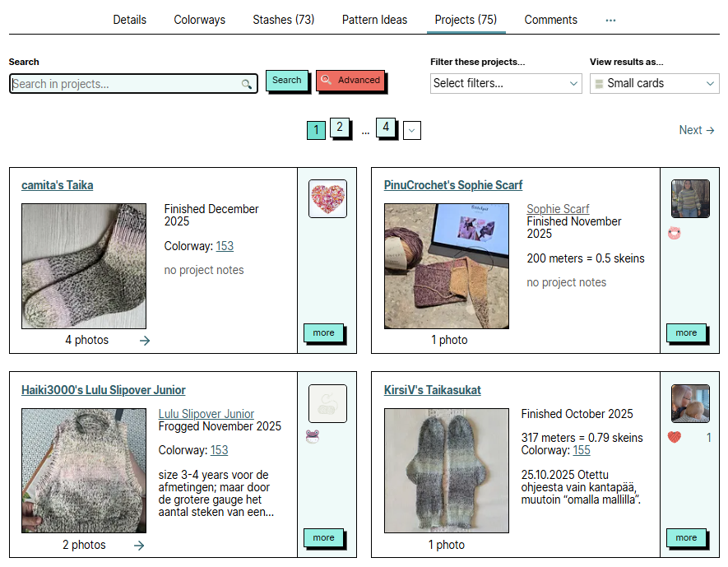
Task: Click KirsiV's profile avatar
Action: [x=689, y=404]
